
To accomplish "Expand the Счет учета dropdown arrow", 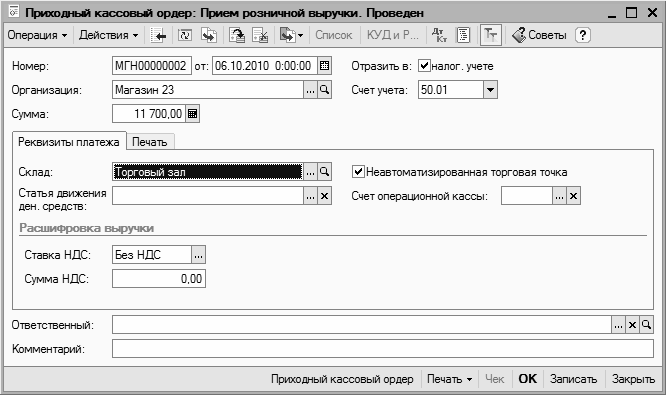I will (490, 90).
